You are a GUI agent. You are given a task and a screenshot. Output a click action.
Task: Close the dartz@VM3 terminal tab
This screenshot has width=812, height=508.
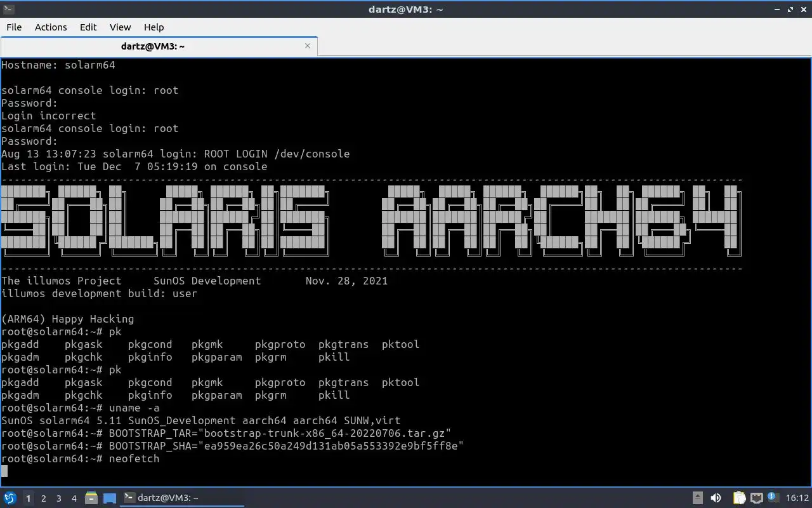(x=308, y=46)
